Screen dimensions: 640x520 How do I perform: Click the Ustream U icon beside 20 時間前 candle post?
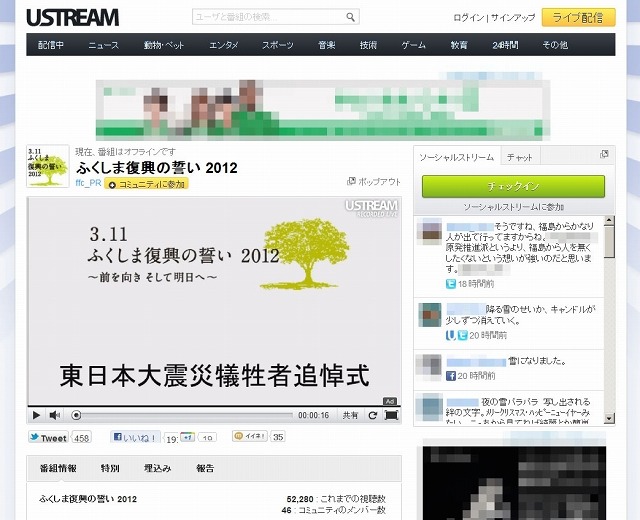pos(450,335)
